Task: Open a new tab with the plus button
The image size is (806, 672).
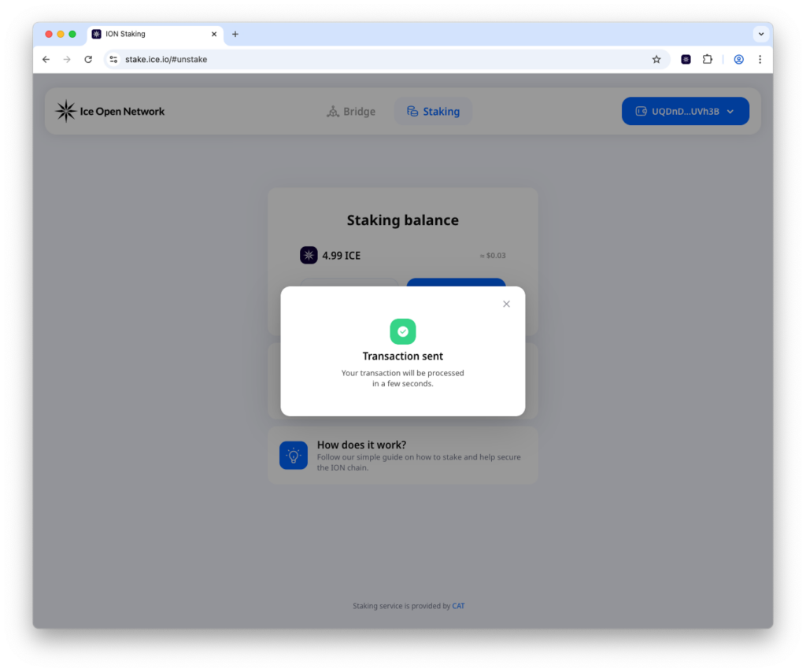Action: pos(235,34)
